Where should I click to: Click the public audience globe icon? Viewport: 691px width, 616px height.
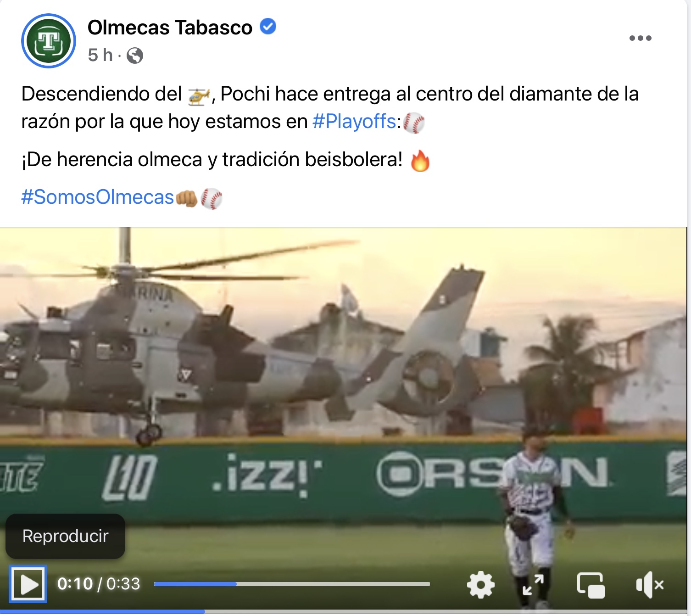(135, 56)
